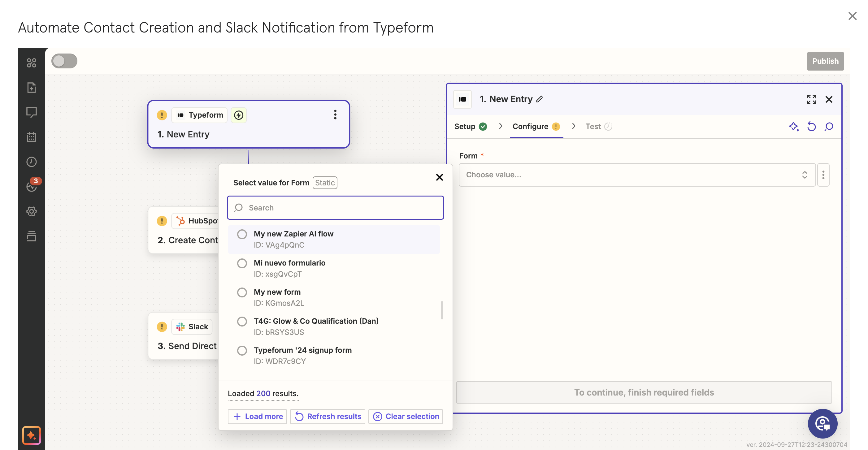Open the apps grid icon in sidebar
868x450 pixels.
pos(31,63)
